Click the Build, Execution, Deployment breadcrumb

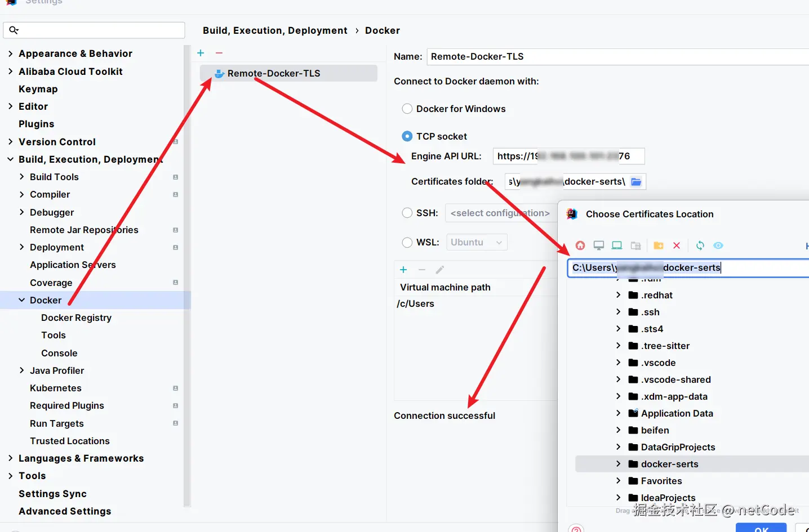275,30
